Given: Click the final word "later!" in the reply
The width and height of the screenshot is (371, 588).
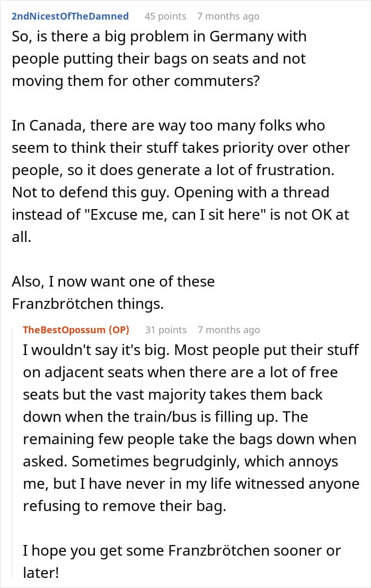Looking at the screenshot, I should pyautogui.click(x=41, y=573).
